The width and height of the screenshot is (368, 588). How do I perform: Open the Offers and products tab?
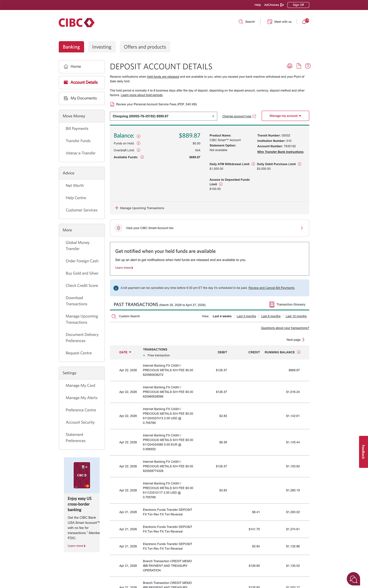[x=145, y=47]
